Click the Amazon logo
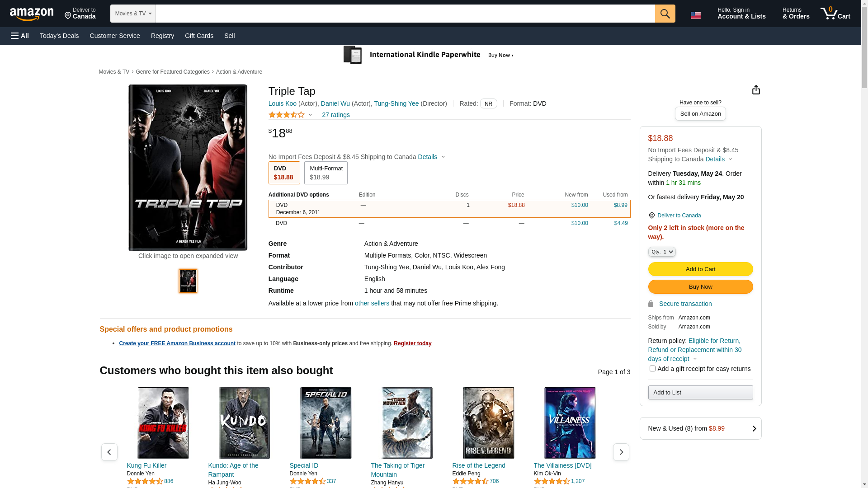 pyautogui.click(x=32, y=14)
